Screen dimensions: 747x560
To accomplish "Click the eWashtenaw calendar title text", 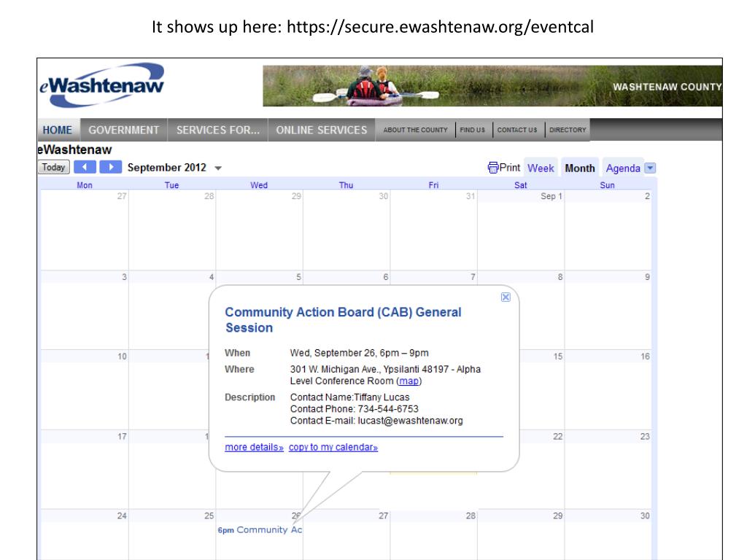I will pos(75,149).
